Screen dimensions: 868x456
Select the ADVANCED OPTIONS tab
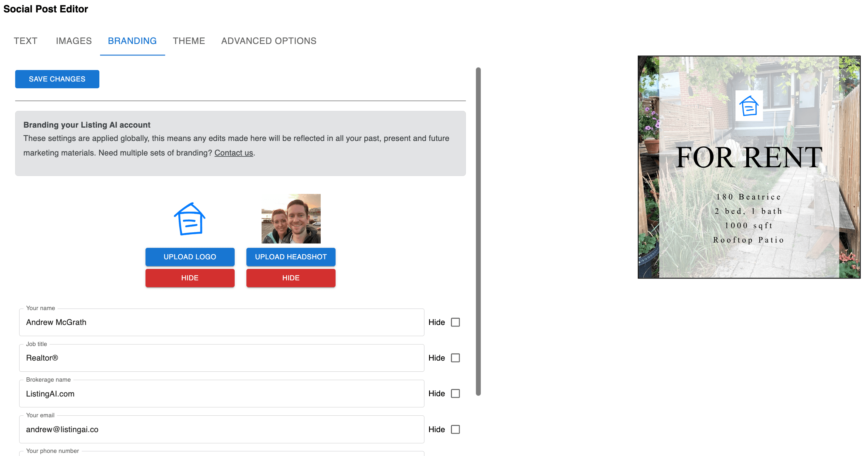coord(268,41)
